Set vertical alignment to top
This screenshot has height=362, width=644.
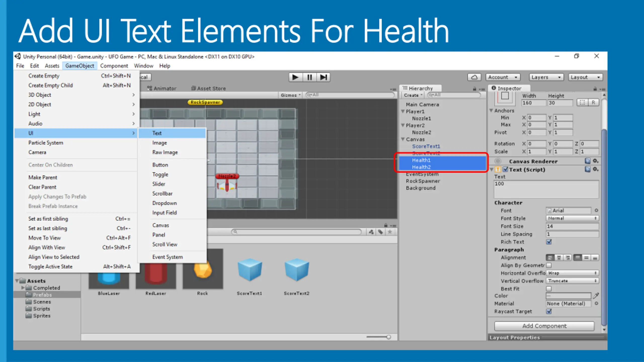pos(578,258)
